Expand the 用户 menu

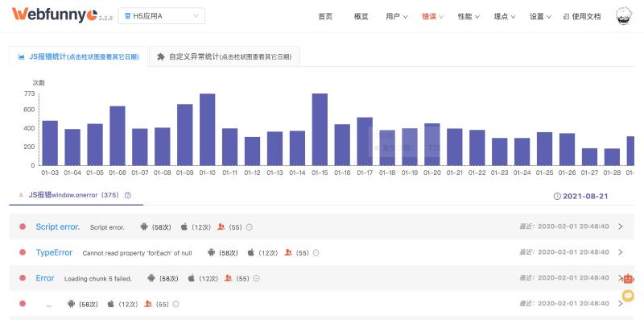point(396,16)
